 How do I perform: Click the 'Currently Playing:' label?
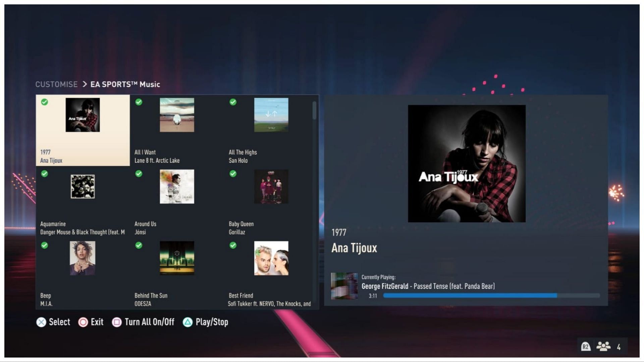pos(378,277)
